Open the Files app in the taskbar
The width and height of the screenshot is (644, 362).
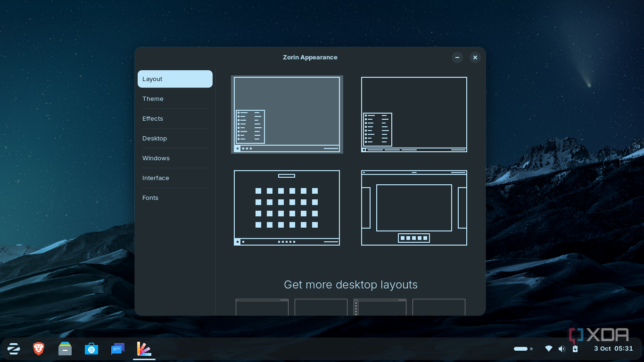pyautogui.click(x=65, y=349)
